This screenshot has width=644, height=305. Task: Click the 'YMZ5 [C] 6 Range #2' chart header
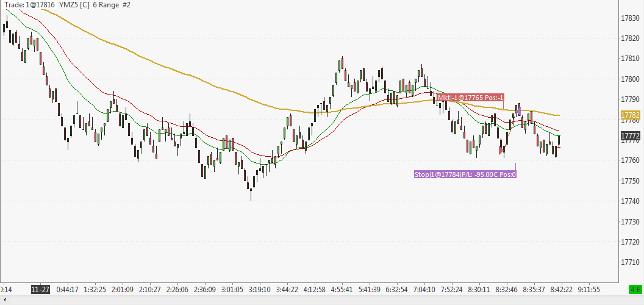(x=95, y=4)
